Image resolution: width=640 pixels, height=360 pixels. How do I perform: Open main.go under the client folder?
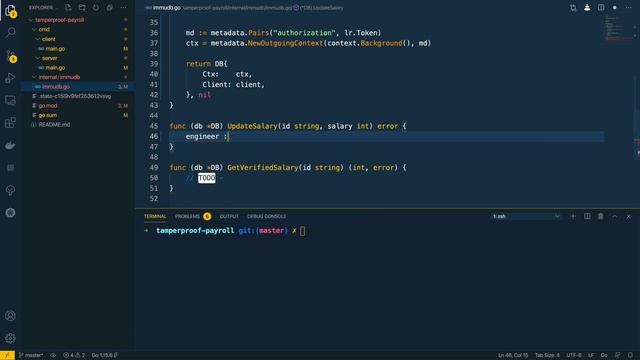pyautogui.click(x=55, y=49)
